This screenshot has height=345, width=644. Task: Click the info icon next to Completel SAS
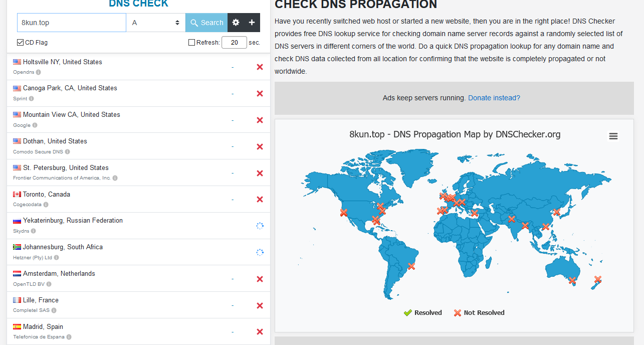54,310
